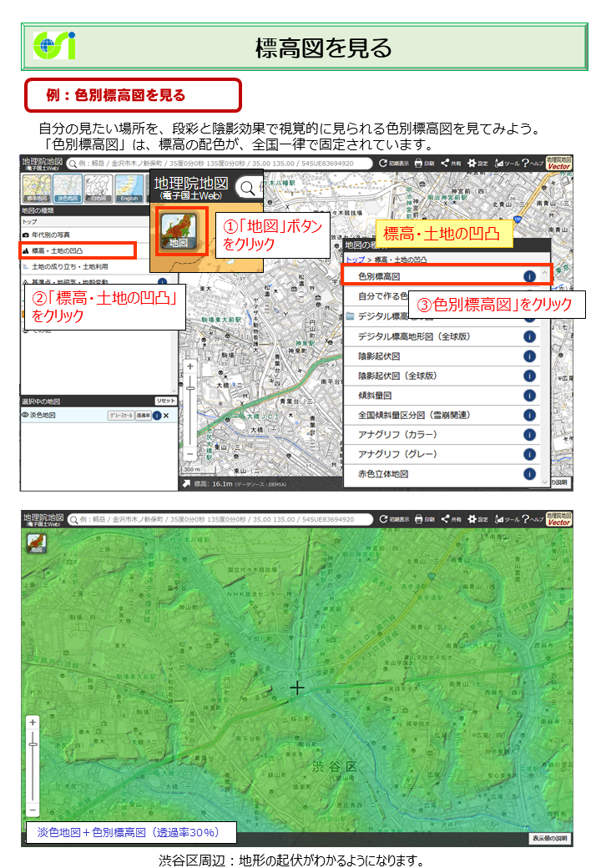Click 地図 button on the green elevation map
The image size is (601, 868).
[x=36, y=543]
